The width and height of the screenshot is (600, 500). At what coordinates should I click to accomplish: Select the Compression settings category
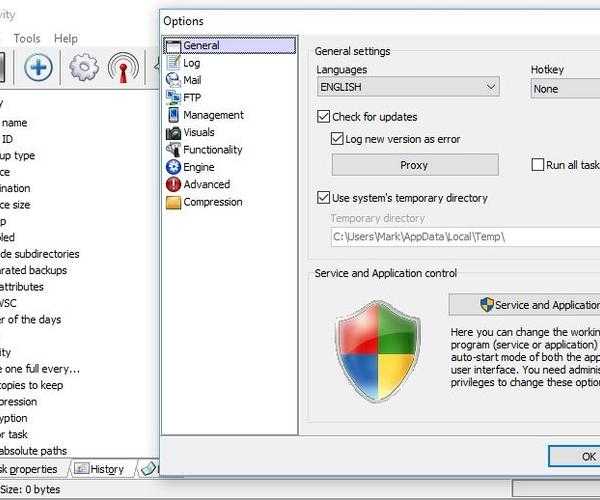tap(212, 202)
